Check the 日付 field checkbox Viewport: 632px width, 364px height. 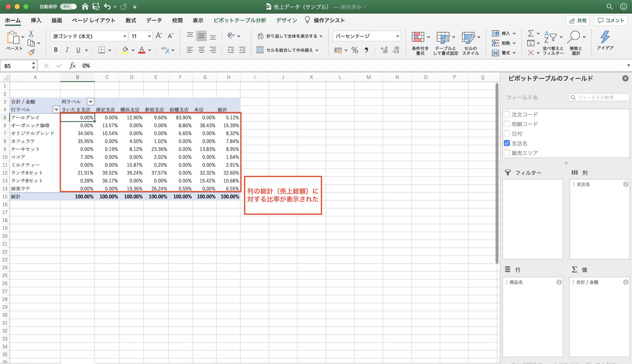tap(507, 134)
